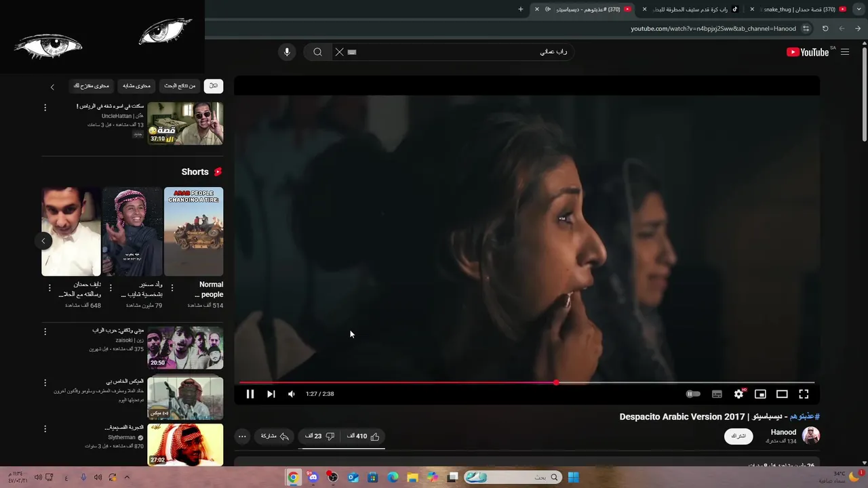Screen dimensions: 868x488
Task: Open the Arab People Changing a Tire short
Action: pos(193,232)
